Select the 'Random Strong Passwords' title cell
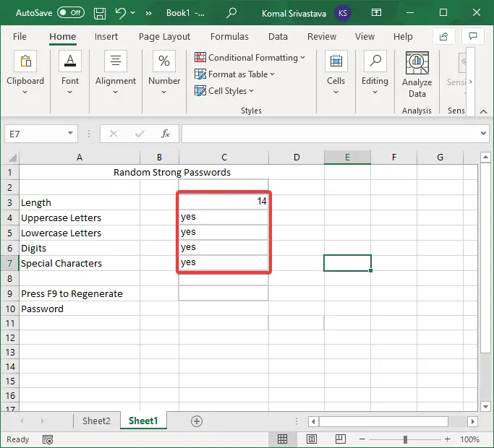 coord(171,172)
